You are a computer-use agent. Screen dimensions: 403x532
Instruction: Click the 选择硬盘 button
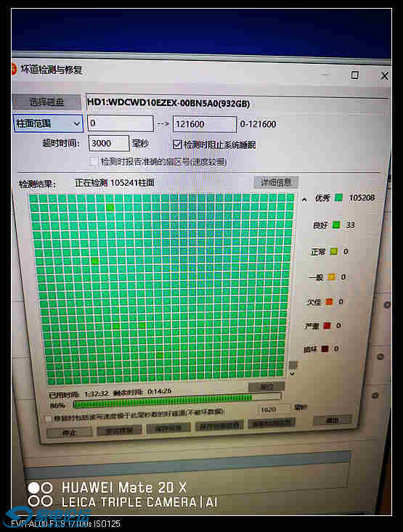point(46,102)
